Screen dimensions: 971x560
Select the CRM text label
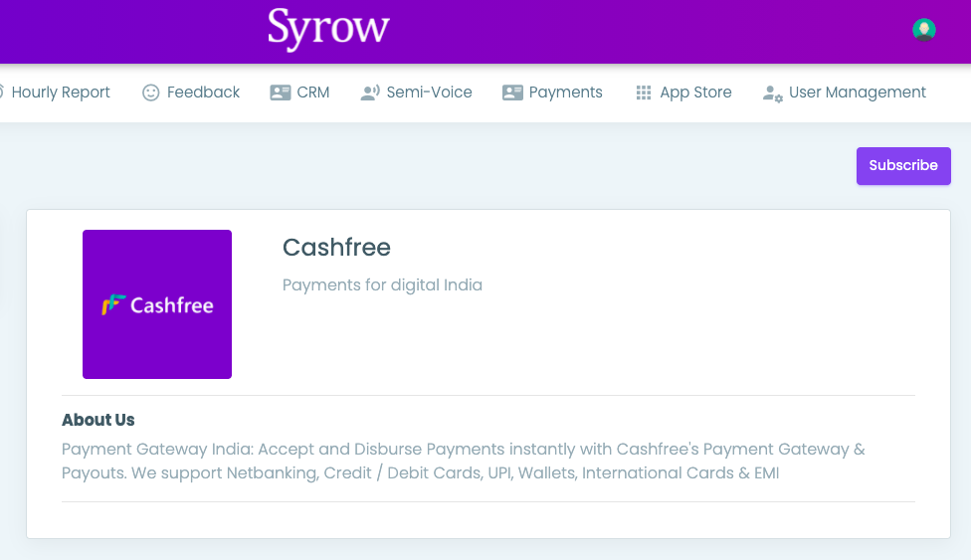313,93
